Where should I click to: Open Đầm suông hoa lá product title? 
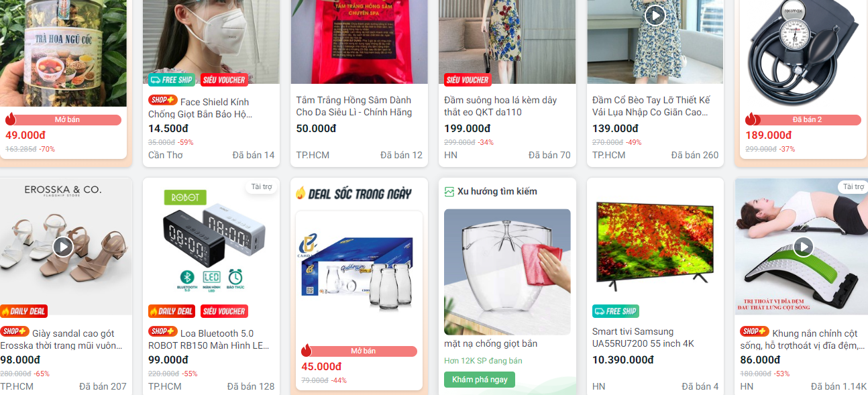(x=500, y=106)
